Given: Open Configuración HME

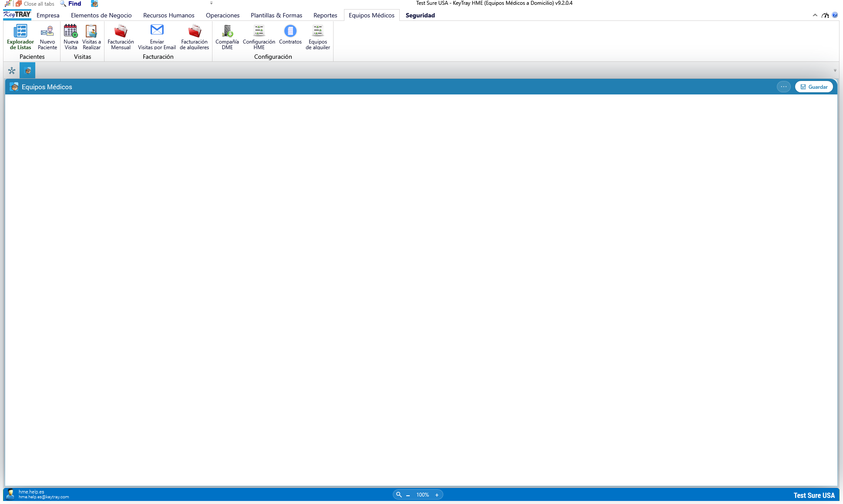Looking at the screenshot, I should (259, 37).
